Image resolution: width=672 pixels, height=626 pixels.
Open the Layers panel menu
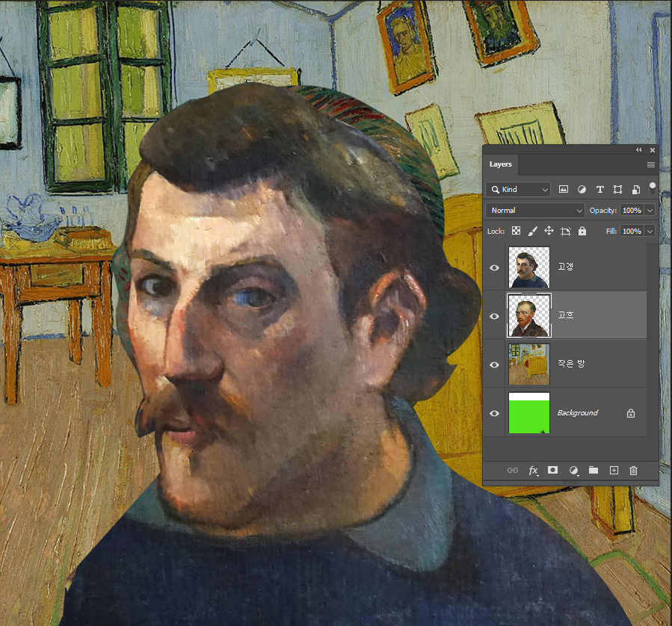(651, 165)
